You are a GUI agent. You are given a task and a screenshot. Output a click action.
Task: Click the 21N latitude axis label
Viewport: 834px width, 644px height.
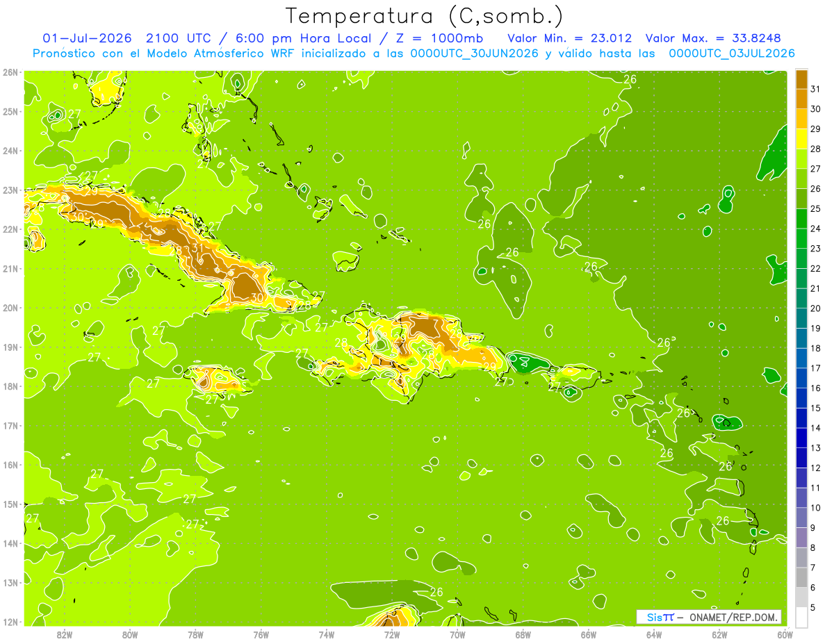click(10, 269)
